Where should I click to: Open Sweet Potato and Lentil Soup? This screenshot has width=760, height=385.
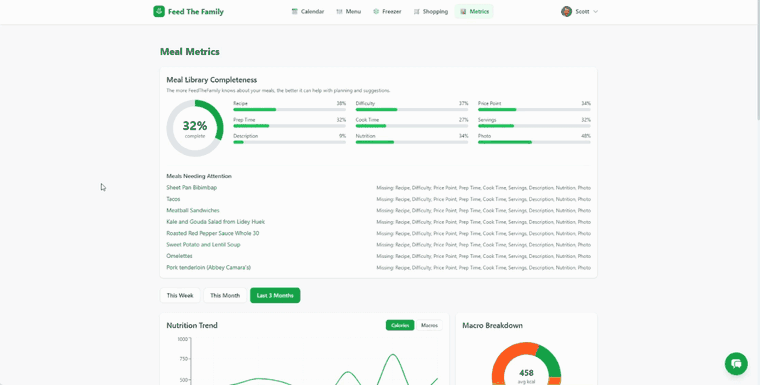coord(203,244)
